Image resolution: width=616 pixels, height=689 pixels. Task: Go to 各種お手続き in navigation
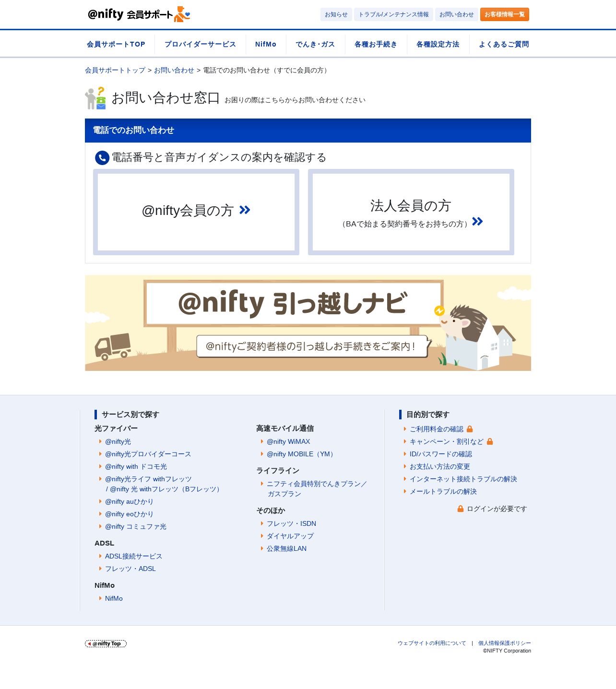coord(376,44)
